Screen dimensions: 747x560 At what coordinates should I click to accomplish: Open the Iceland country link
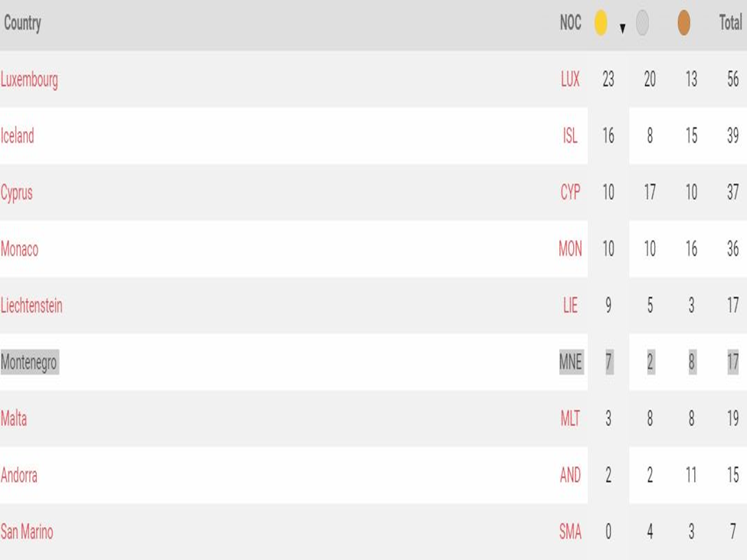click(x=18, y=136)
